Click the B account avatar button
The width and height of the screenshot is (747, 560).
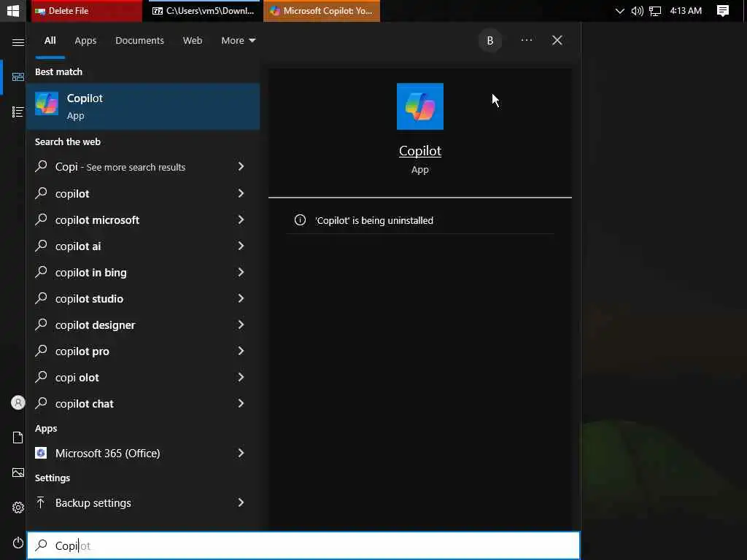(490, 41)
